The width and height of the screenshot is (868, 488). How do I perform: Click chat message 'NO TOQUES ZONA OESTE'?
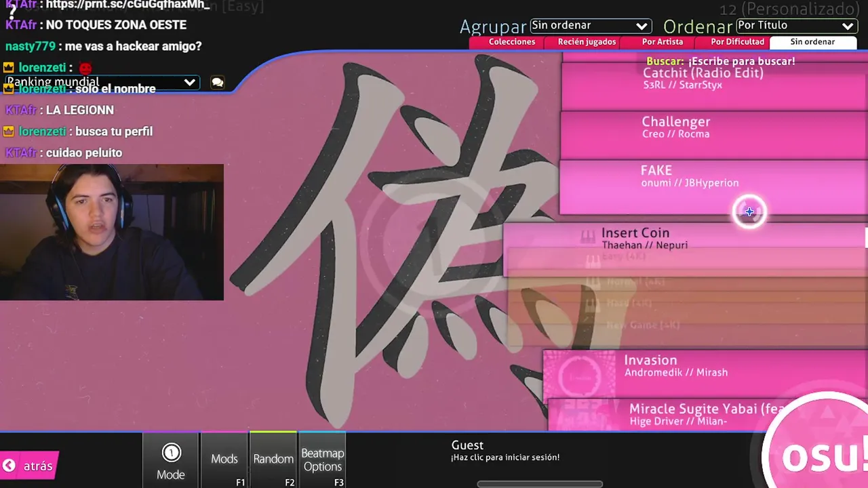(x=116, y=25)
